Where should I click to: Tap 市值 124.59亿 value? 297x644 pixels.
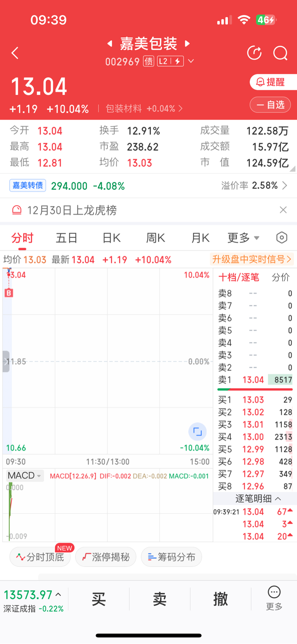tap(268, 163)
